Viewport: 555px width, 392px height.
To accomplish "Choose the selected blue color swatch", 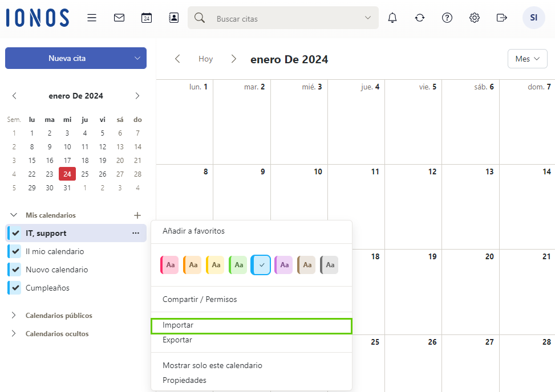I will click(261, 265).
